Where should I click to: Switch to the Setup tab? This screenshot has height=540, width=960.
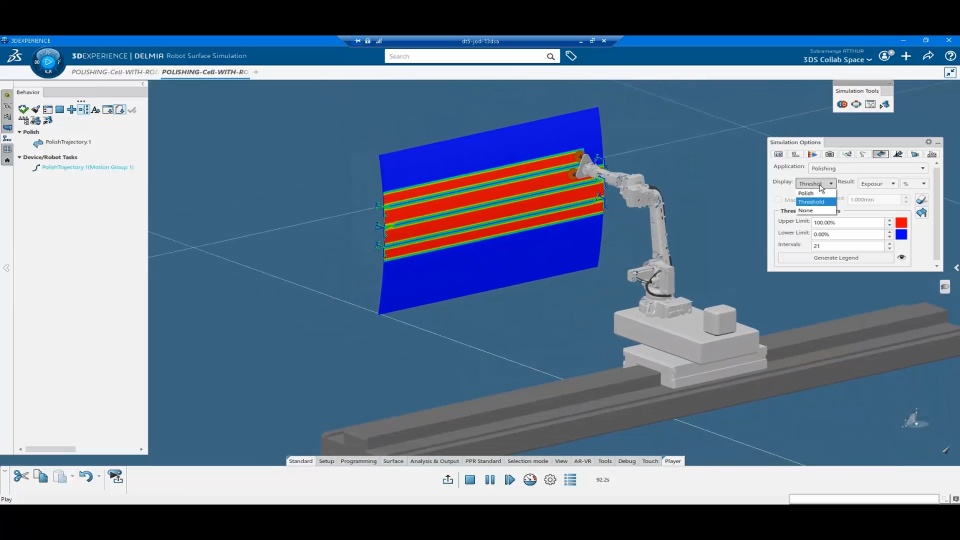tap(326, 462)
